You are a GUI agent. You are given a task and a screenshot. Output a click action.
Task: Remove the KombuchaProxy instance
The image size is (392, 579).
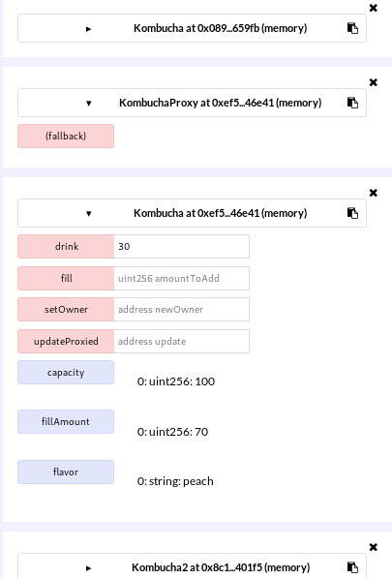coord(374,82)
